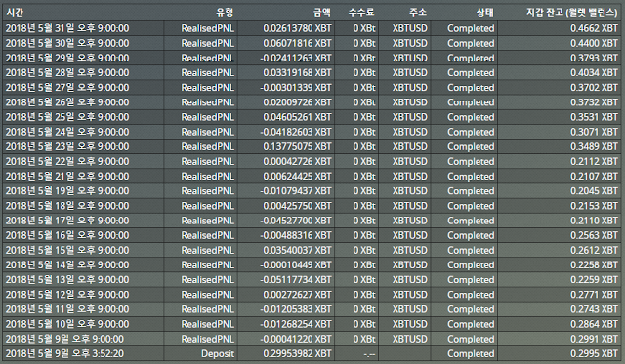625x364 pixels.
Task: Click amount -0.00301339 XBT
Action: point(296,87)
